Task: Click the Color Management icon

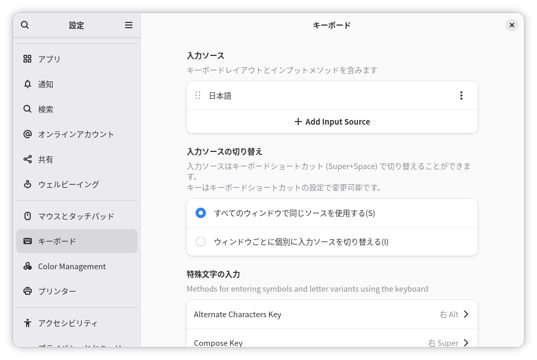Action: (27, 266)
